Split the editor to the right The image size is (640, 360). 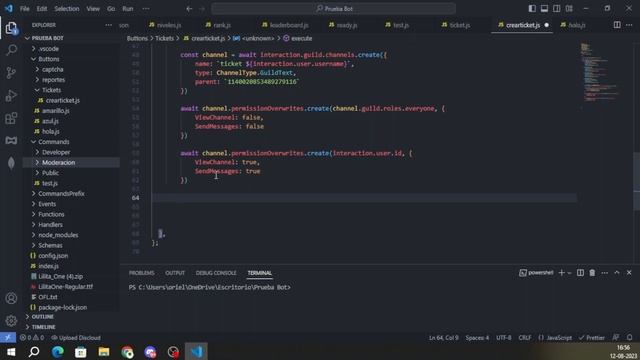pyautogui.click(x=617, y=25)
